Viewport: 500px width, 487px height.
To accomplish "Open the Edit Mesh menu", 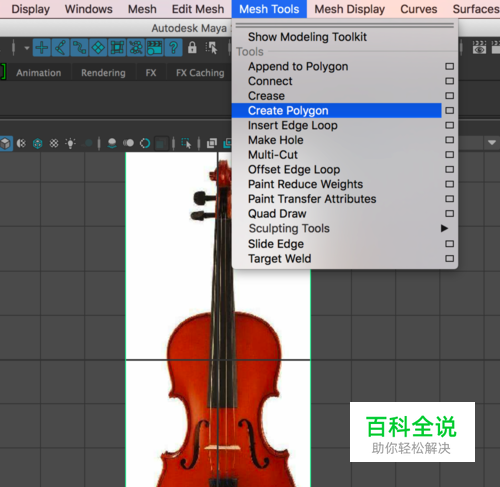I will (x=198, y=9).
